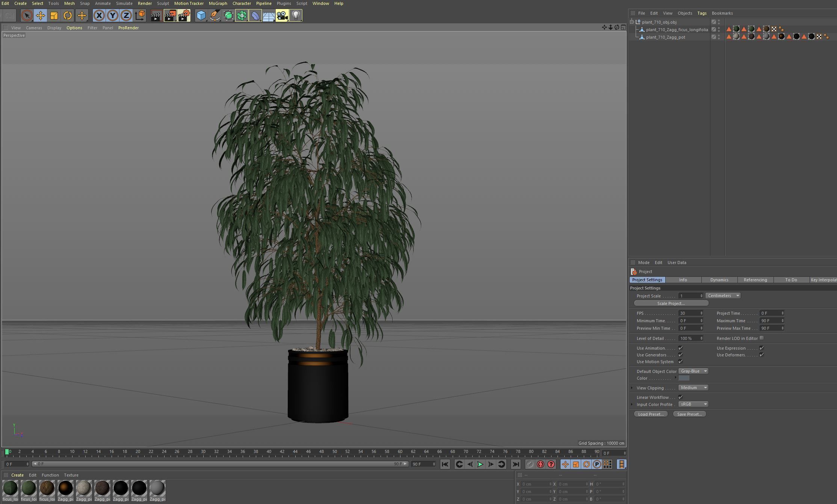837x504 pixels.
Task: Open Tags menu in Object Manager
Action: click(x=702, y=13)
